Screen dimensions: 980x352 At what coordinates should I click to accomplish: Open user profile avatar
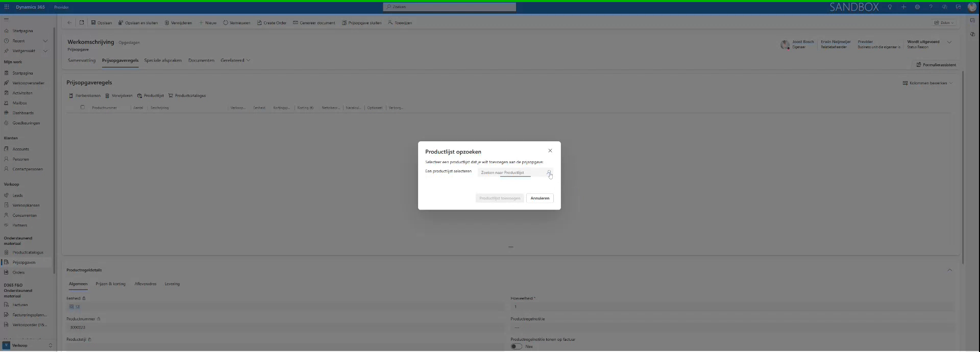pos(972,7)
